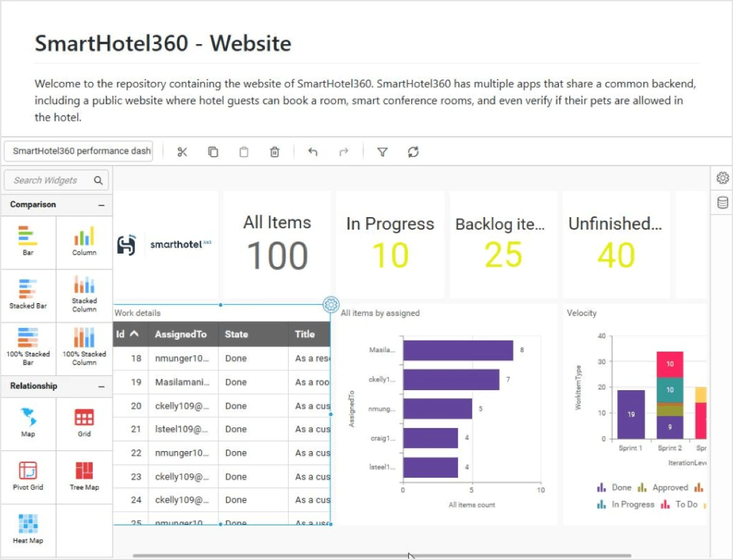Collapse the Relationship widget section
Viewport: 733px width, 560px height.
pos(101,386)
